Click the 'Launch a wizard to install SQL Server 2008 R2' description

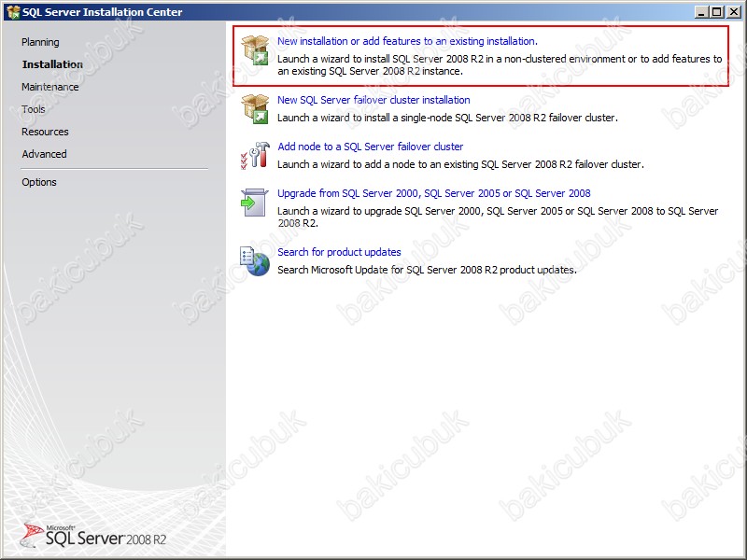point(500,64)
